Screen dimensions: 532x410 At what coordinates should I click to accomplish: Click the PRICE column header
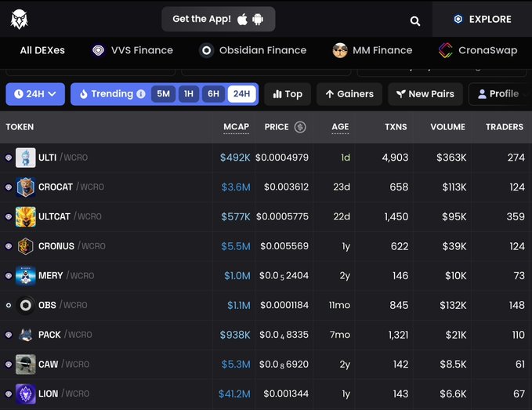tap(277, 127)
